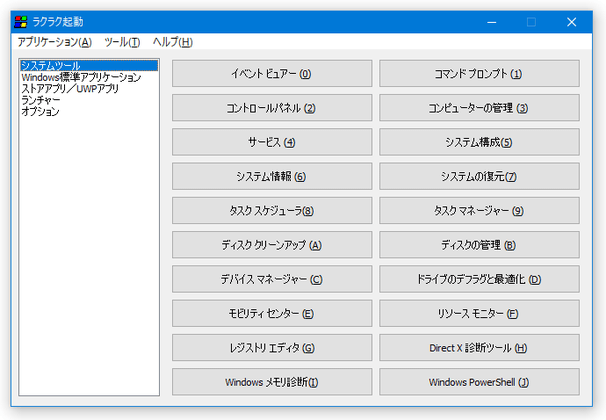
Task: Launch レジストリ エディタ (G)
Action: (x=272, y=348)
